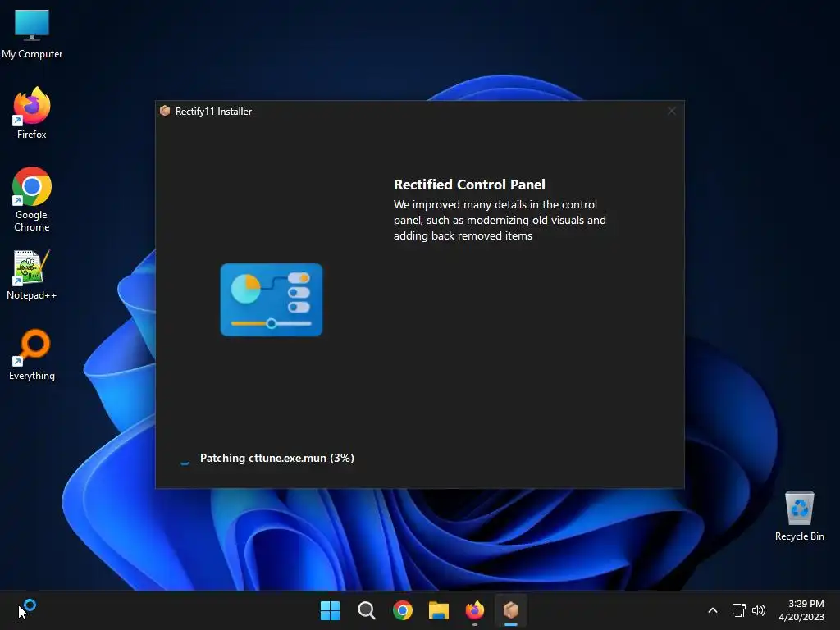Select the Google Chrome desktop shortcut

click(x=32, y=199)
